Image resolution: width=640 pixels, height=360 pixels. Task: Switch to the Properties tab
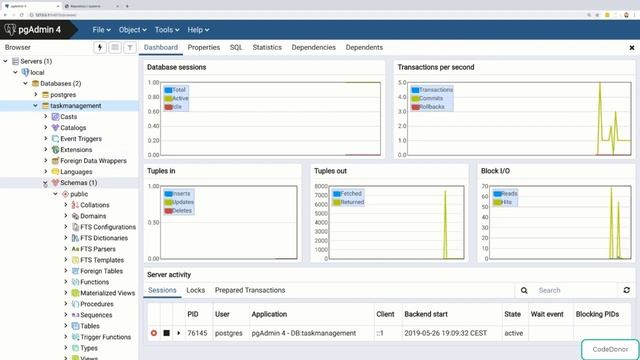coord(204,47)
